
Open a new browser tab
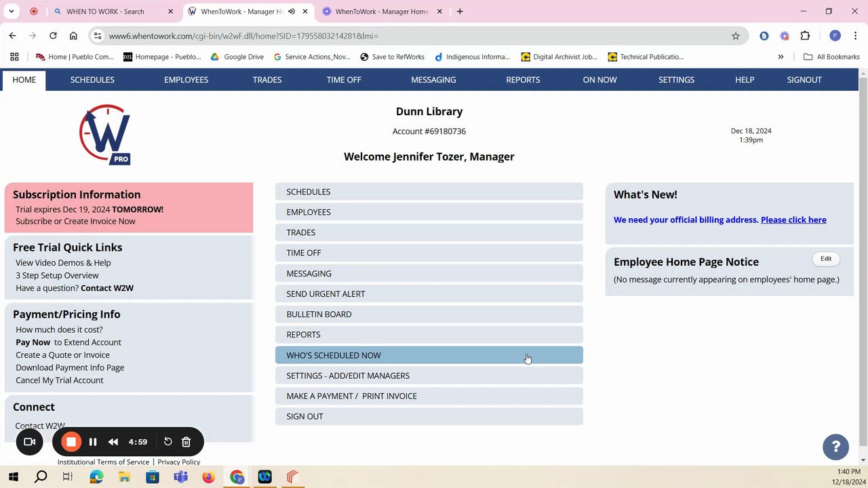point(460,12)
